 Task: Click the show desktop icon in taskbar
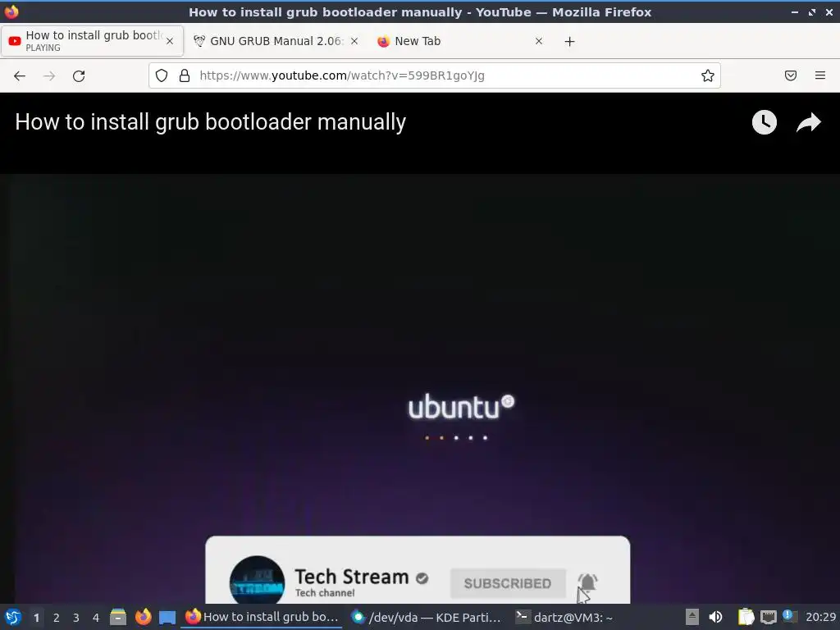click(x=167, y=617)
